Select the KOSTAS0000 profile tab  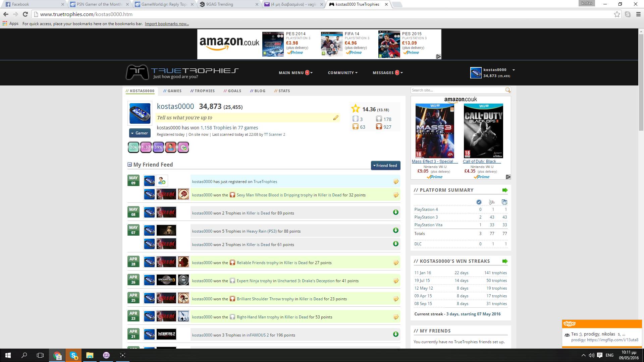140,91
